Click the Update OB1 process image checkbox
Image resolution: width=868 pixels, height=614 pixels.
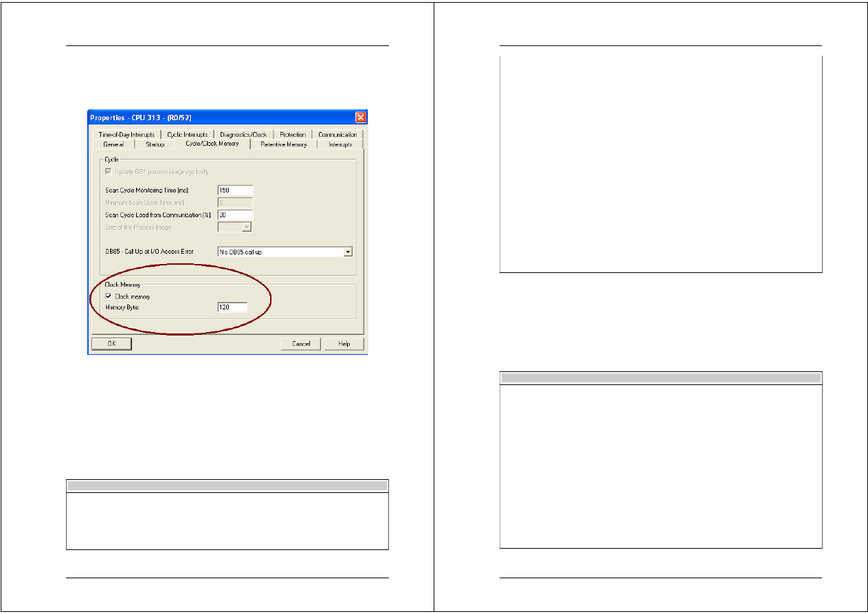(x=108, y=171)
